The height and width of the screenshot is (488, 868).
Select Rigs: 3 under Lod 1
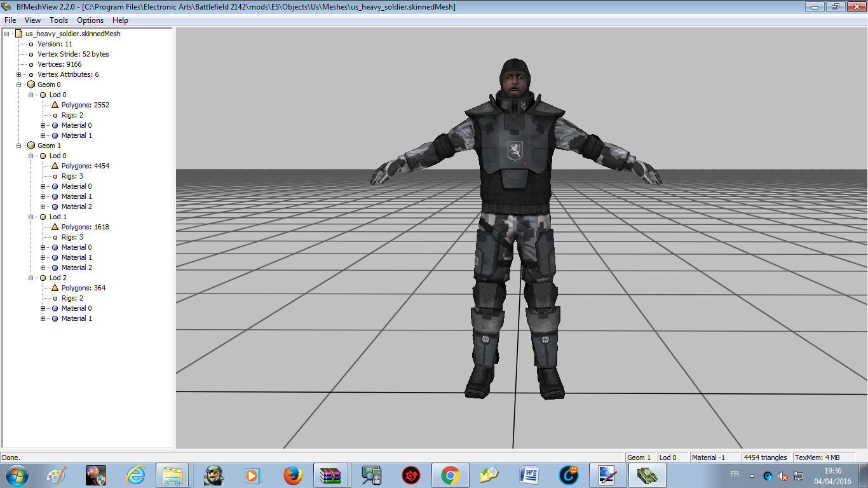click(x=72, y=237)
